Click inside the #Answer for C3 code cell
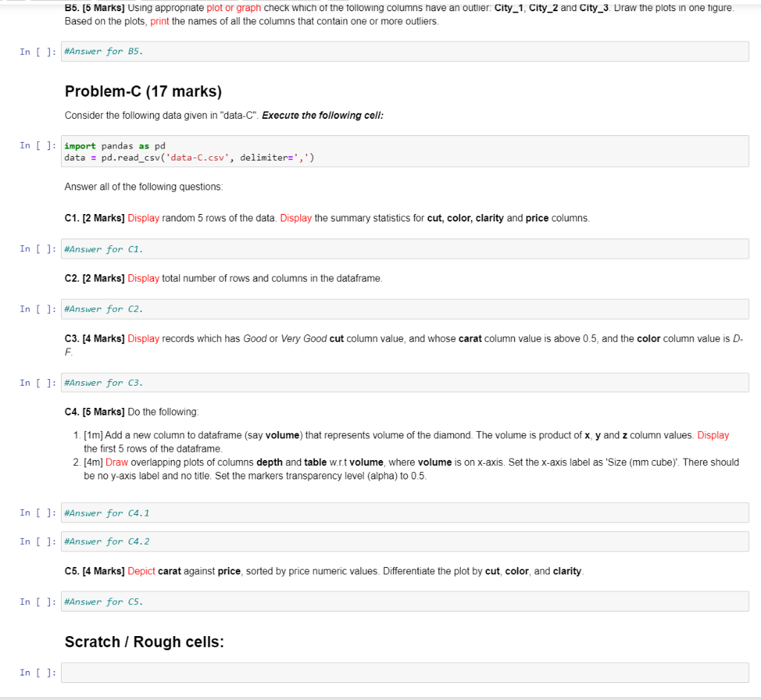This screenshot has height=700, width=761. [x=297, y=382]
